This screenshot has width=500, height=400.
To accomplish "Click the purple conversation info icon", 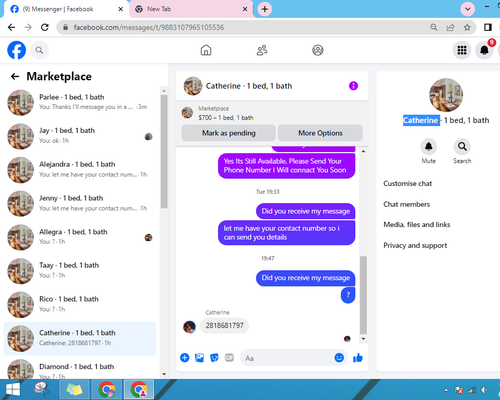I will coord(353,86).
